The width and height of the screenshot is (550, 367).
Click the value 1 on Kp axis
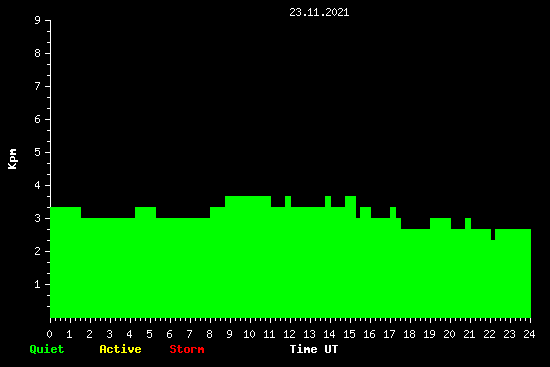(38, 284)
